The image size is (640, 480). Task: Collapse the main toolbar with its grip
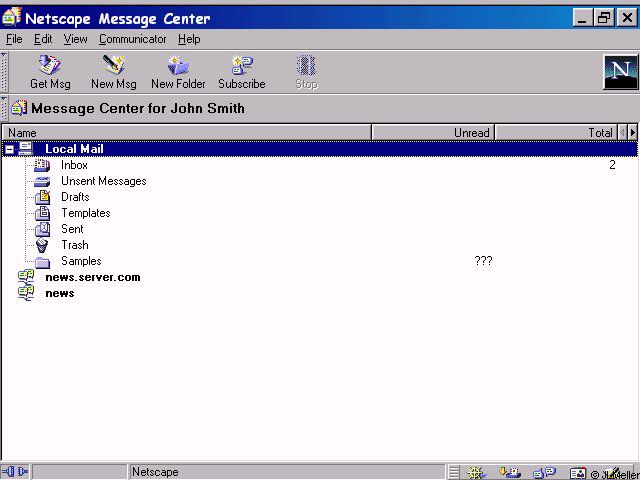click(4, 72)
